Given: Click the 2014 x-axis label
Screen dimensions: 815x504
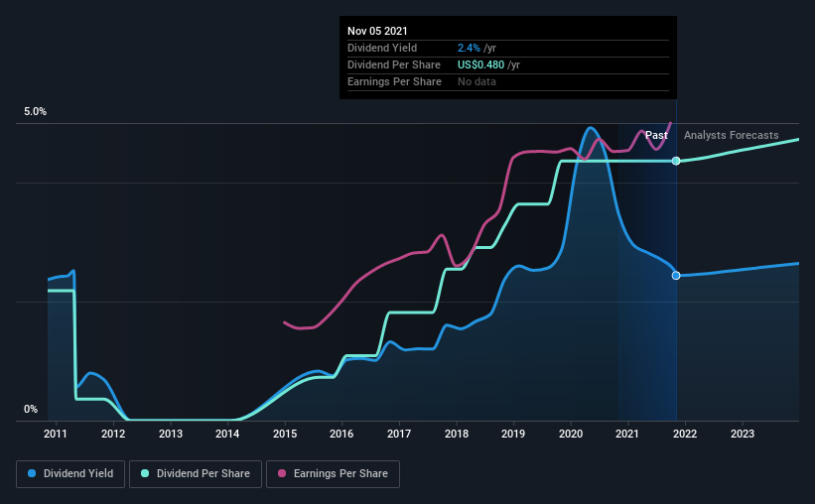Looking at the screenshot, I should click(x=227, y=434).
